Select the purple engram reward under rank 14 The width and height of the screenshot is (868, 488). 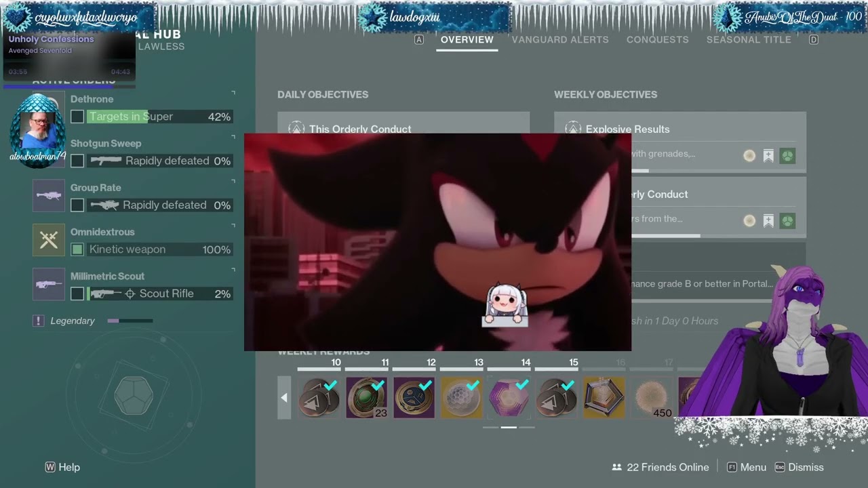pyautogui.click(x=509, y=397)
